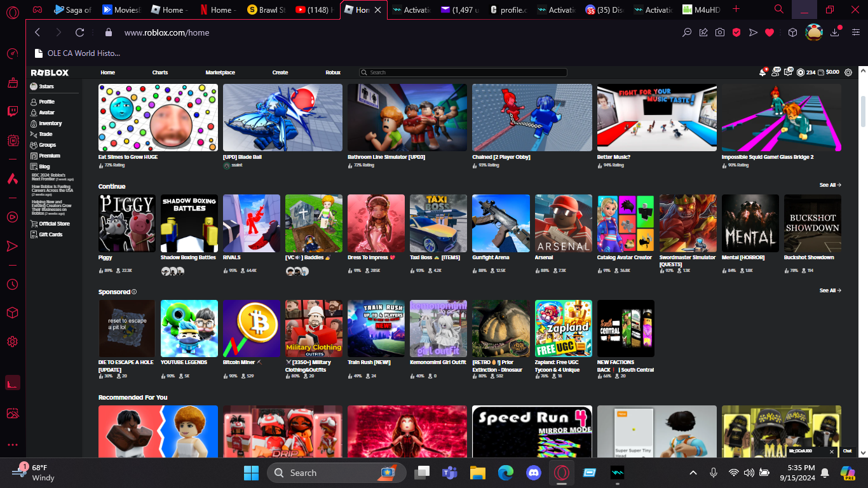Open Roblox notifications bell
This screenshot has height=488, width=868.
pyautogui.click(x=763, y=72)
